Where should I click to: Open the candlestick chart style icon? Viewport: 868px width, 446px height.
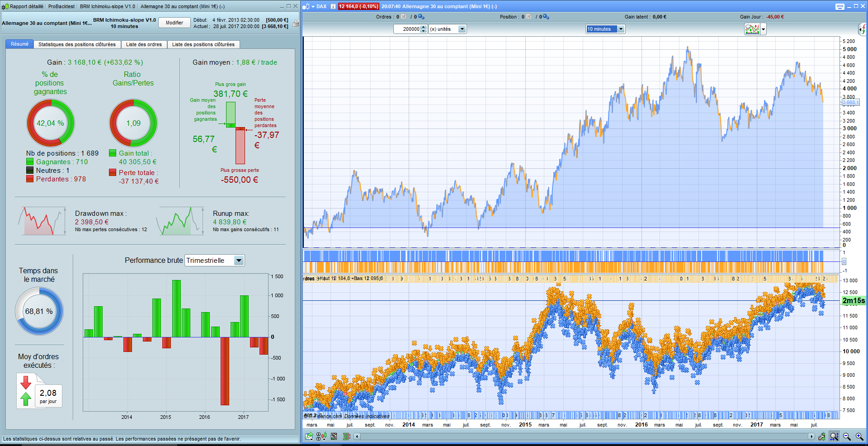tap(321, 437)
